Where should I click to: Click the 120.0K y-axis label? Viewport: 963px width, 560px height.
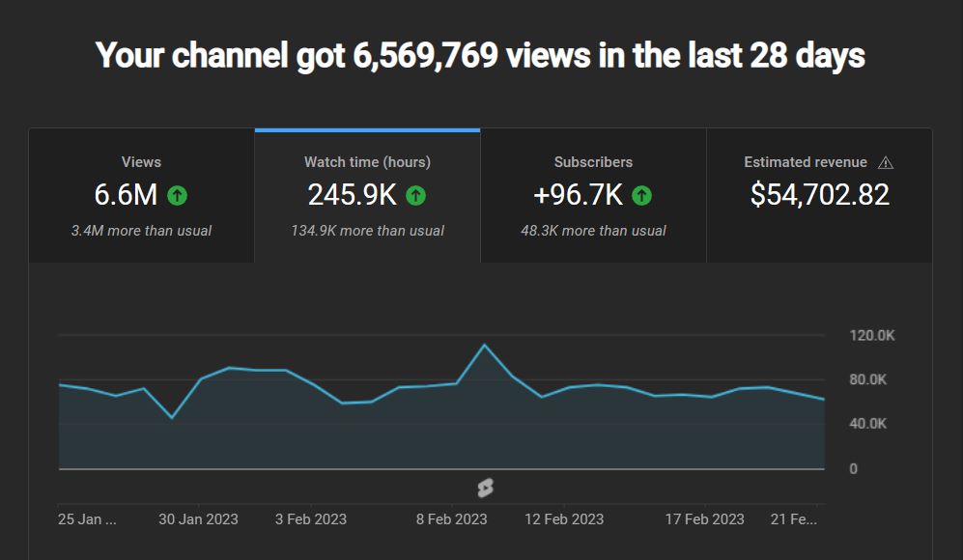(872, 335)
